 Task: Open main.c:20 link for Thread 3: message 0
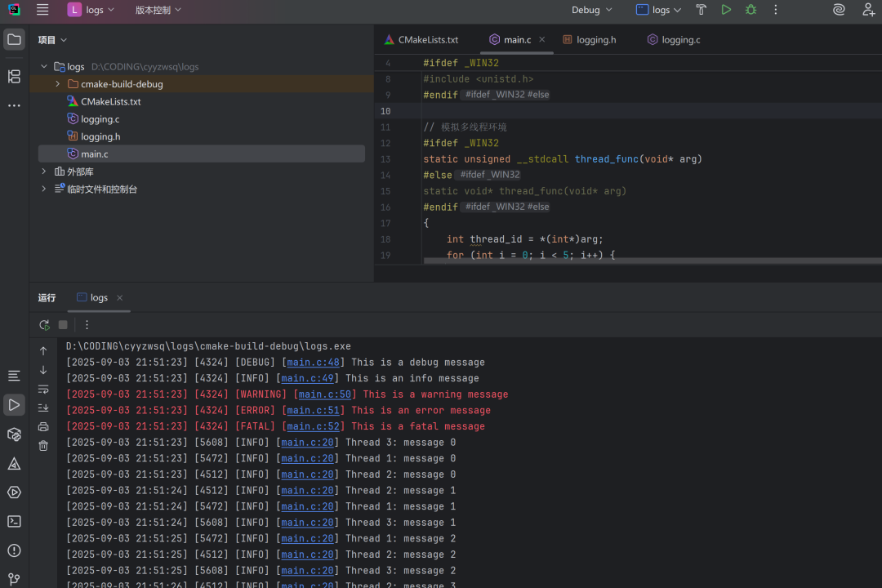pyautogui.click(x=308, y=443)
